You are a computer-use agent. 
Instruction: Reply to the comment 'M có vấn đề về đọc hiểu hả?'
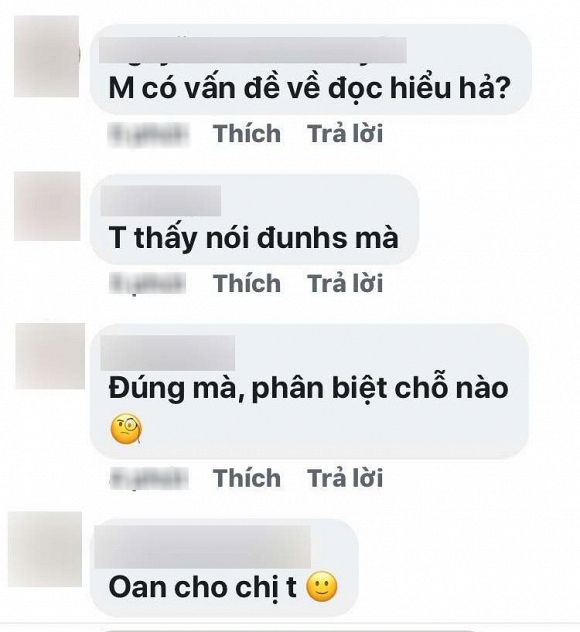pyautogui.click(x=345, y=133)
